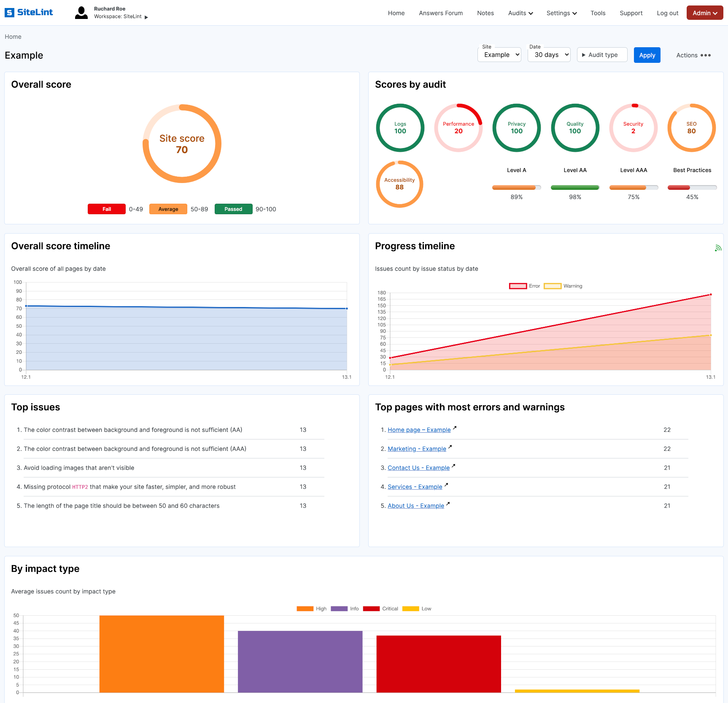Click the purple Info bar in impact chart
This screenshot has width=728, height=703.
coord(300,662)
